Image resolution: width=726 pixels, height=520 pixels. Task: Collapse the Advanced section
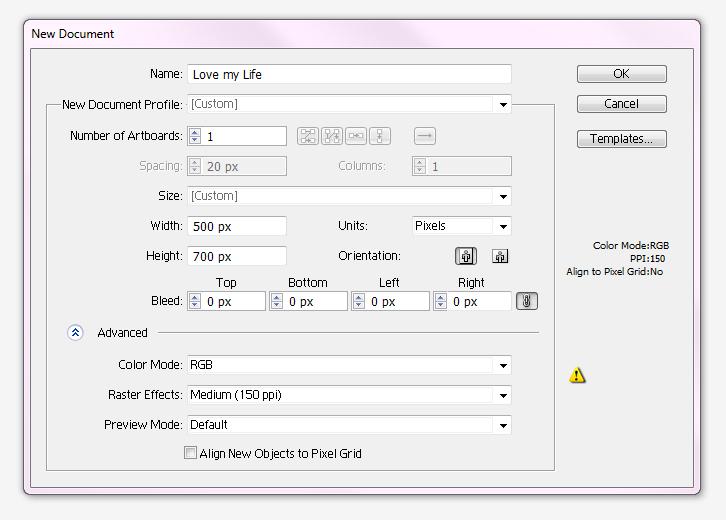75,333
